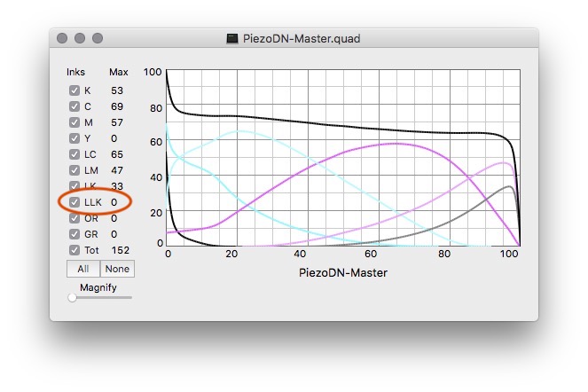Uncheck the K ink checkbox

tap(74, 90)
